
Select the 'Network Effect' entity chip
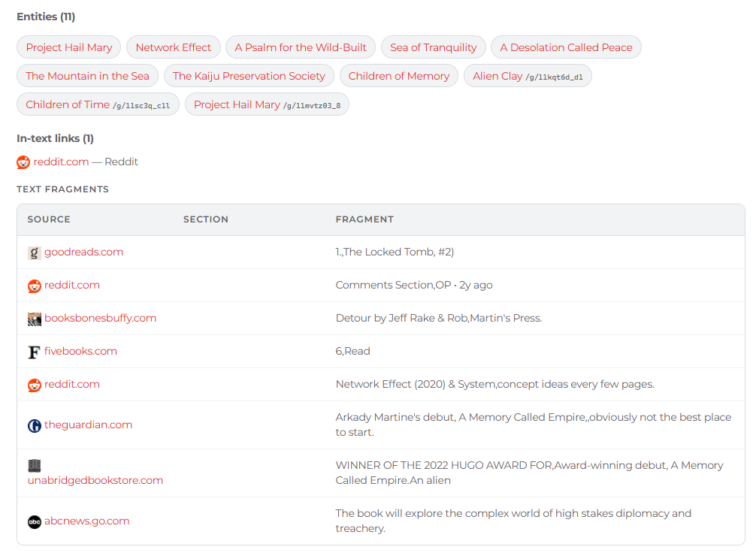174,47
